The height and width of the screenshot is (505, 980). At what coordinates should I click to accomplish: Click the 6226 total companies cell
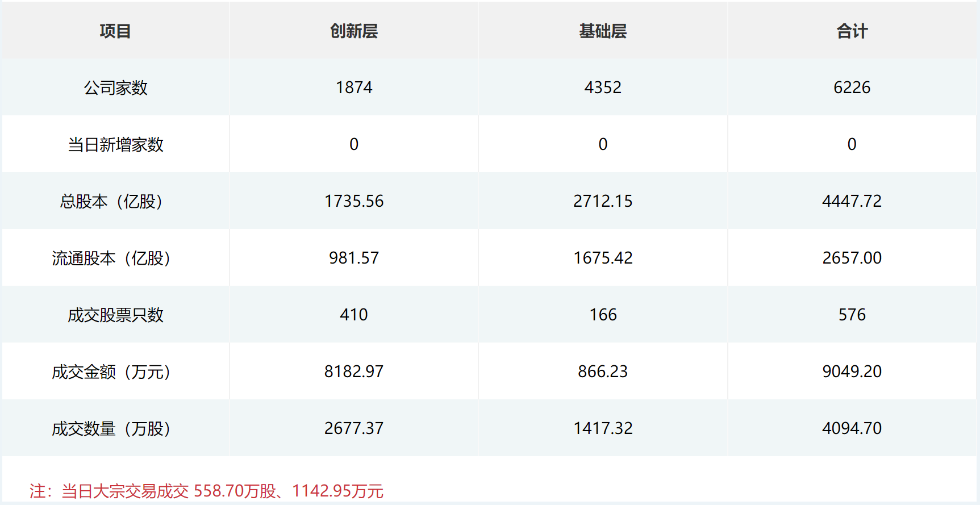coord(852,87)
